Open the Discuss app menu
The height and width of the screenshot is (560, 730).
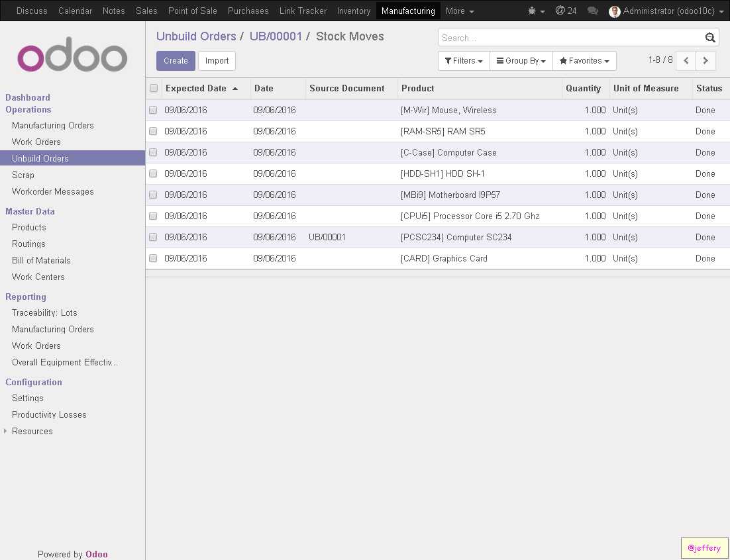pyautogui.click(x=32, y=11)
